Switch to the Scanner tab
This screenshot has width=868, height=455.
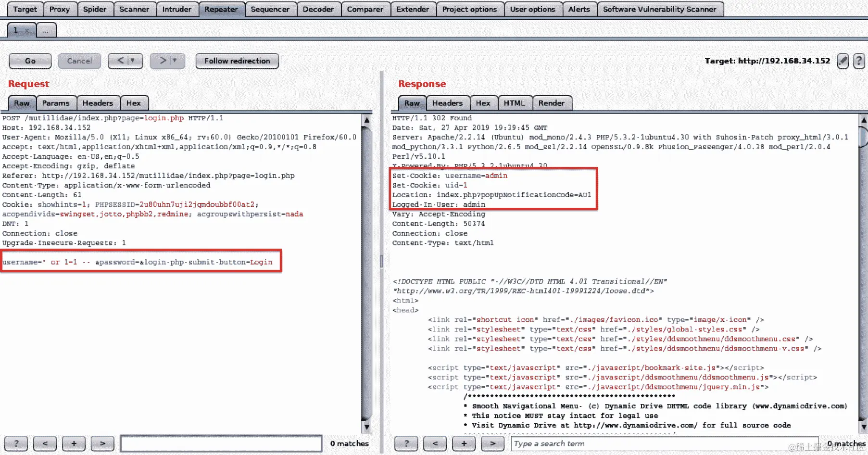click(134, 9)
